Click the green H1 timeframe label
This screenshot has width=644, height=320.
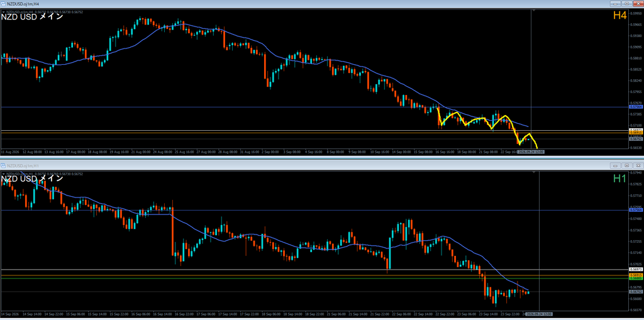click(x=619, y=179)
